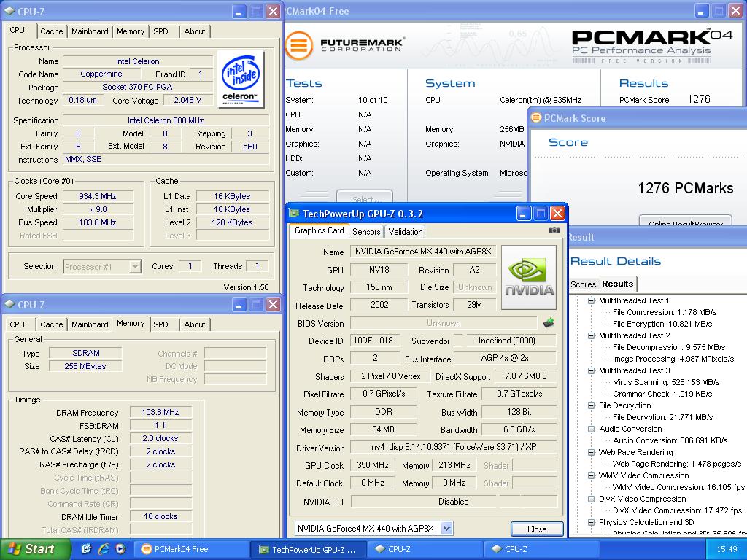This screenshot has height=560, width=747.
Task: Activate the last CPU-Z taskbar button
Action: point(542,549)
